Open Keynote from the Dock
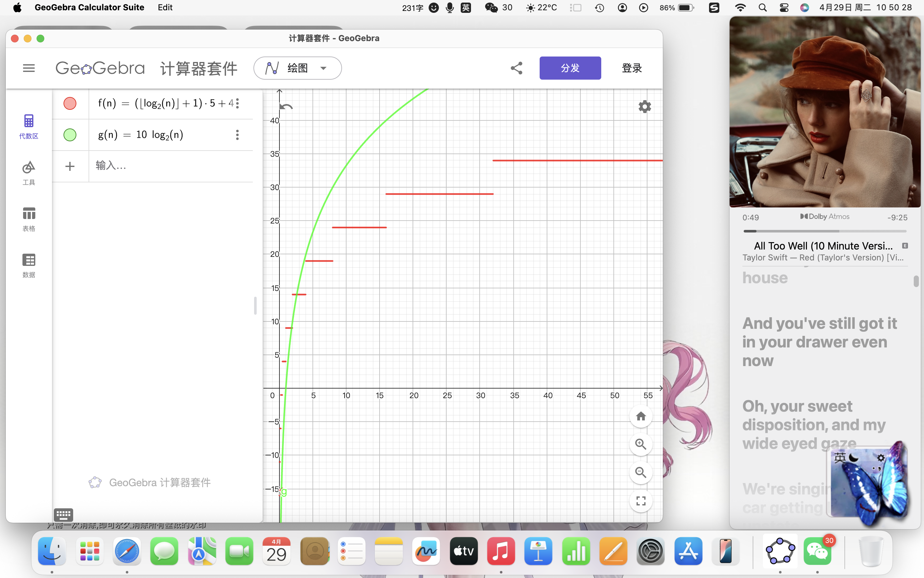924x578 pixels. (x=538, y=551)
